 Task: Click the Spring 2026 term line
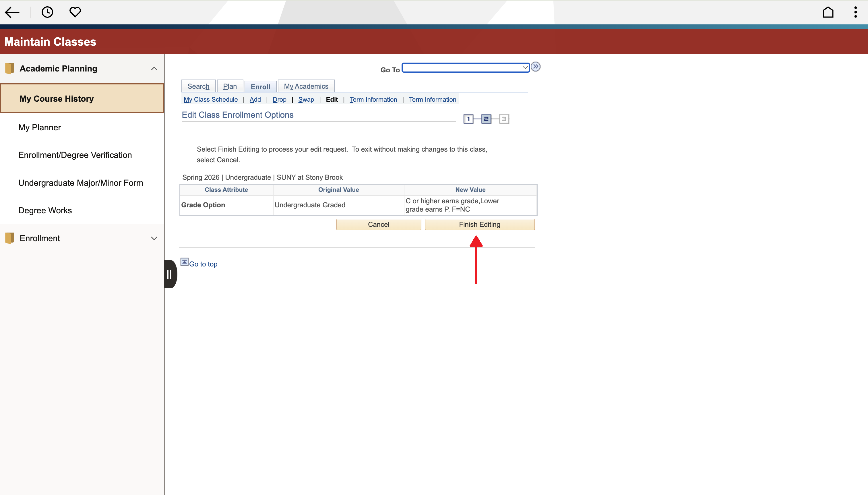(262, 177)
